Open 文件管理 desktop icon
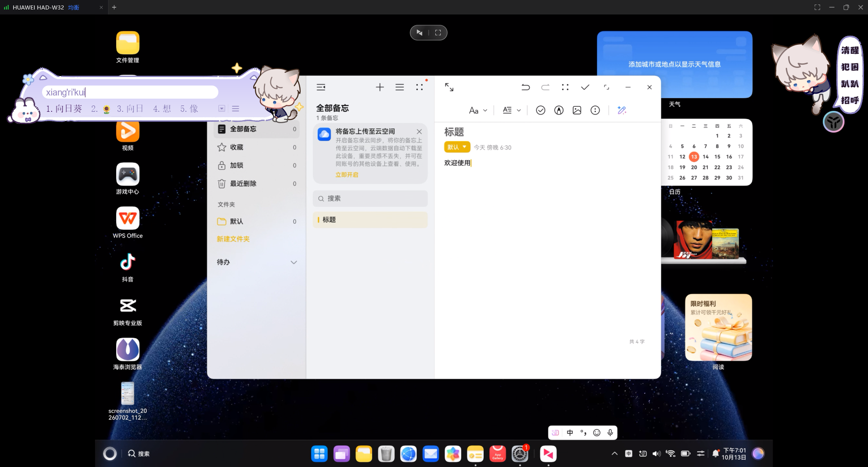Viewport: 868px width, 467px height. click(127, 47)
